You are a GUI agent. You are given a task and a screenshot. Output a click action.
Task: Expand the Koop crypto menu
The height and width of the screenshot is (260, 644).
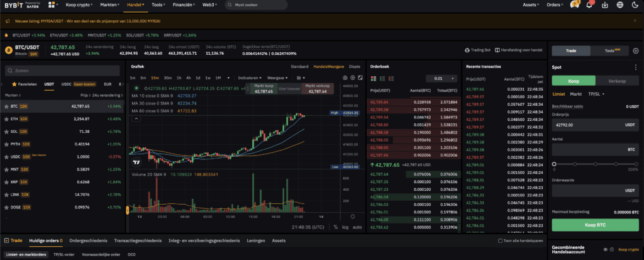pyautogui.click(x=79, y=5)
